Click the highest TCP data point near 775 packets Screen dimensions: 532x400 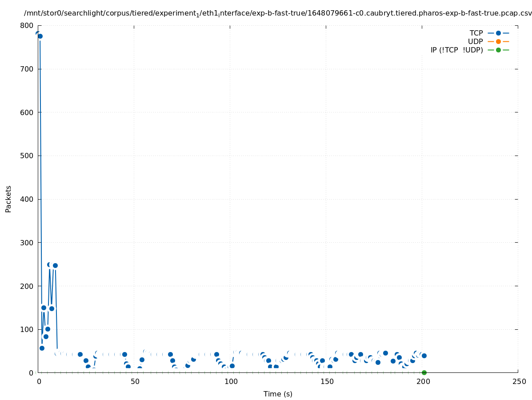(40, 36)
